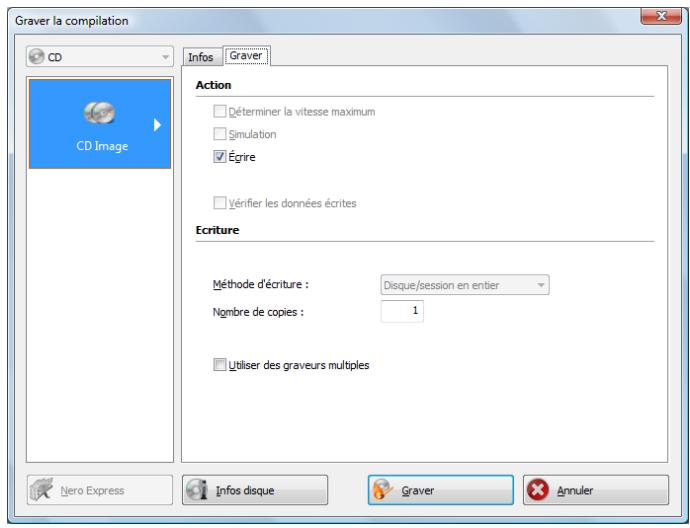Click the CD Image double-disc icon
Image resolution: width=690 pixels, height=528 pixels.
pos(100,112)
